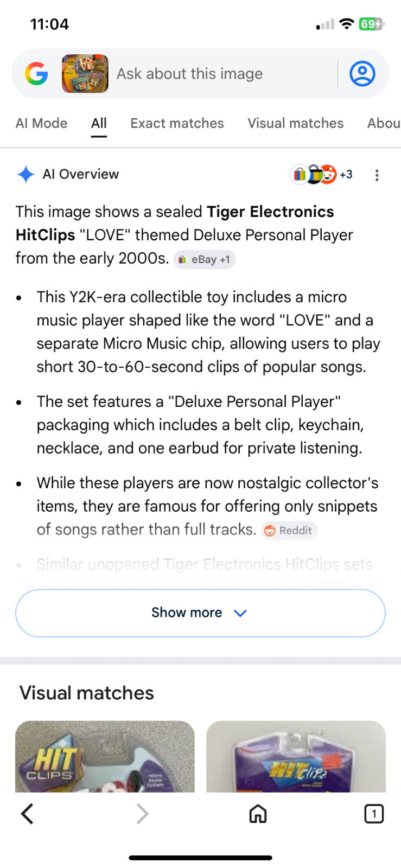
Task: Select the All tab
Action: (x=99, y=123)
